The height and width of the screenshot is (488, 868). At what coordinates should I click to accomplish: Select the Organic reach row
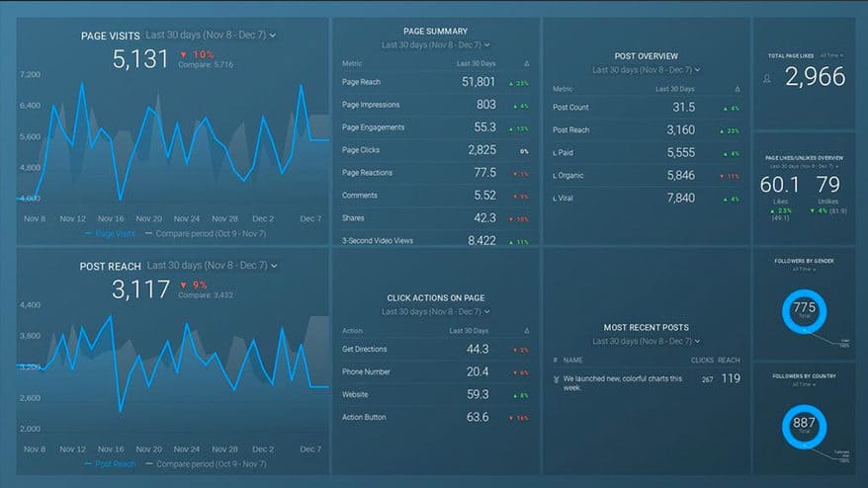point(646,176)
